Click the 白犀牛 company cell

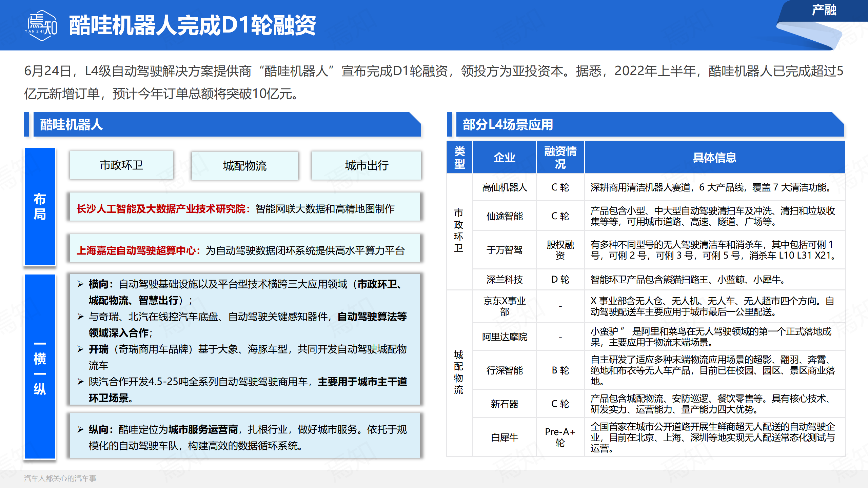click(x=504, y=437)
